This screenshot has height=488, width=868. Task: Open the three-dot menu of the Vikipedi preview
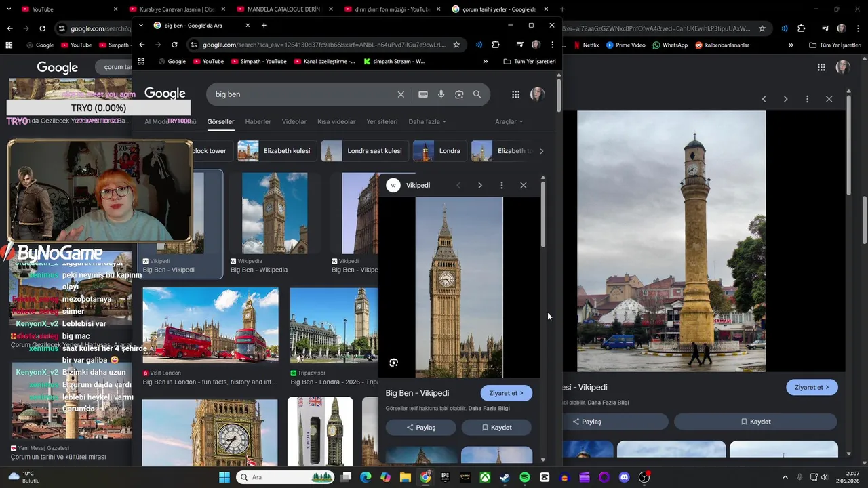click(x=501, y=185)
